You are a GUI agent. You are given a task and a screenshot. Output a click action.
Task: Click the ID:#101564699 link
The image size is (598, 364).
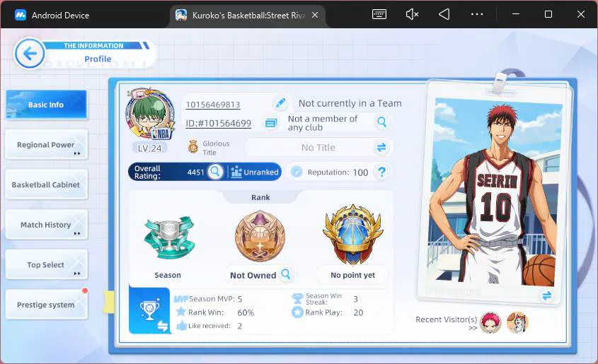[218, 124]
